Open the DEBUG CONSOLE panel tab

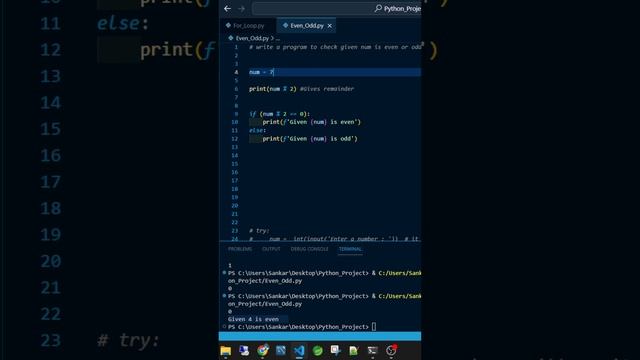(309, 249)
